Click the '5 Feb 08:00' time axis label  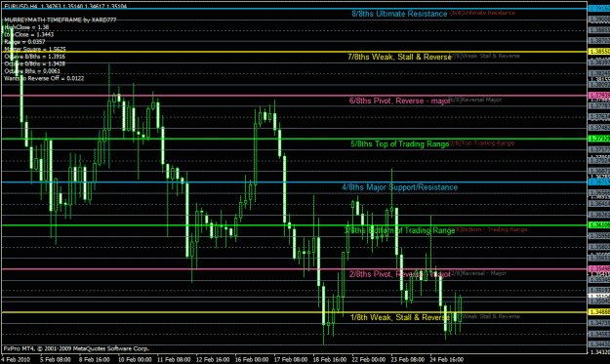(x=56, y=359)
